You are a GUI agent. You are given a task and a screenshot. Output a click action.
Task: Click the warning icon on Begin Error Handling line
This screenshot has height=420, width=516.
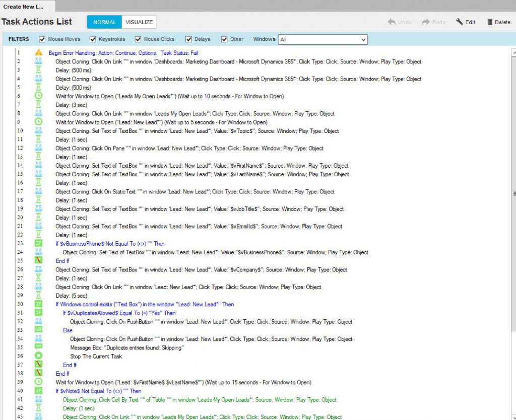click(x=38, y=53)
